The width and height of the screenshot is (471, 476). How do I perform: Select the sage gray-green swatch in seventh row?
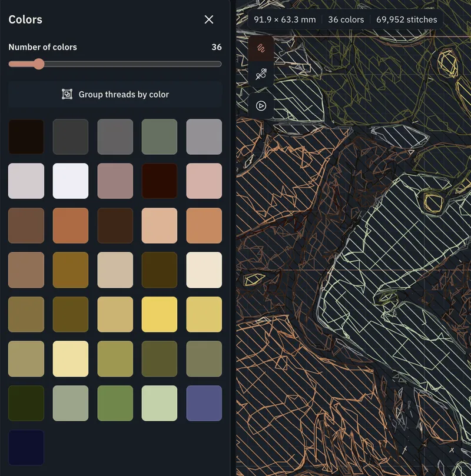point(71,403)
